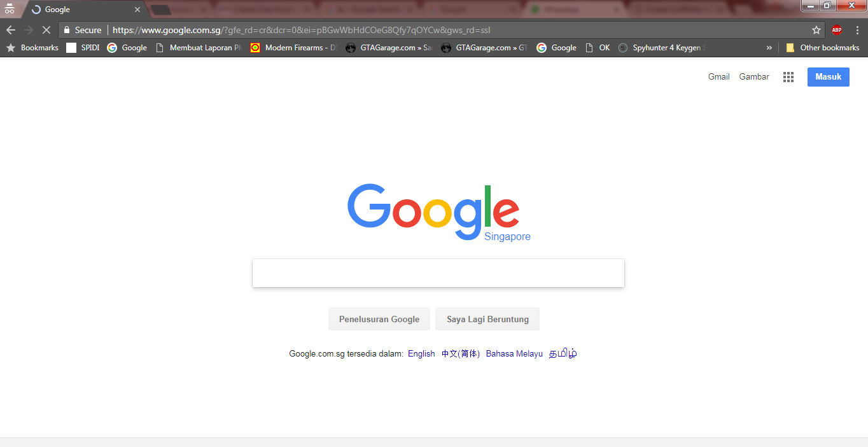Open the Google apps grid
Screen dimensions: 868x447
(x=788, y=77)
